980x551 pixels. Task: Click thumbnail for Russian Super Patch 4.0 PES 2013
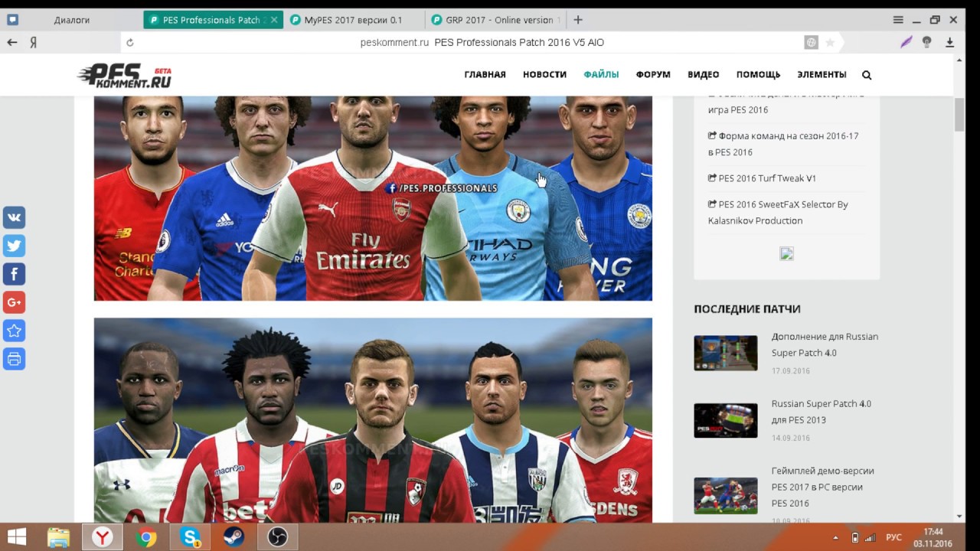point(725,420)
